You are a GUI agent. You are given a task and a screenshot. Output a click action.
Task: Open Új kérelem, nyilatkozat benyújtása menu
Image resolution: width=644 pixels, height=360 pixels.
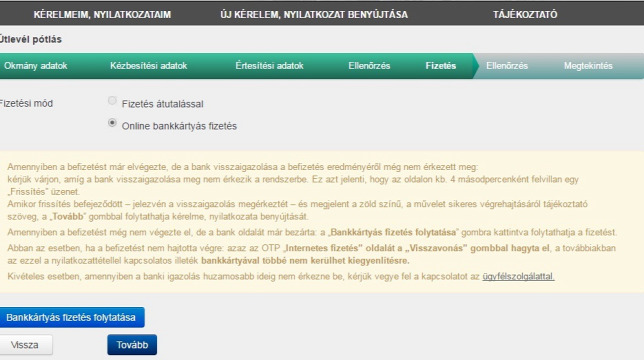[x=314, y=15]
